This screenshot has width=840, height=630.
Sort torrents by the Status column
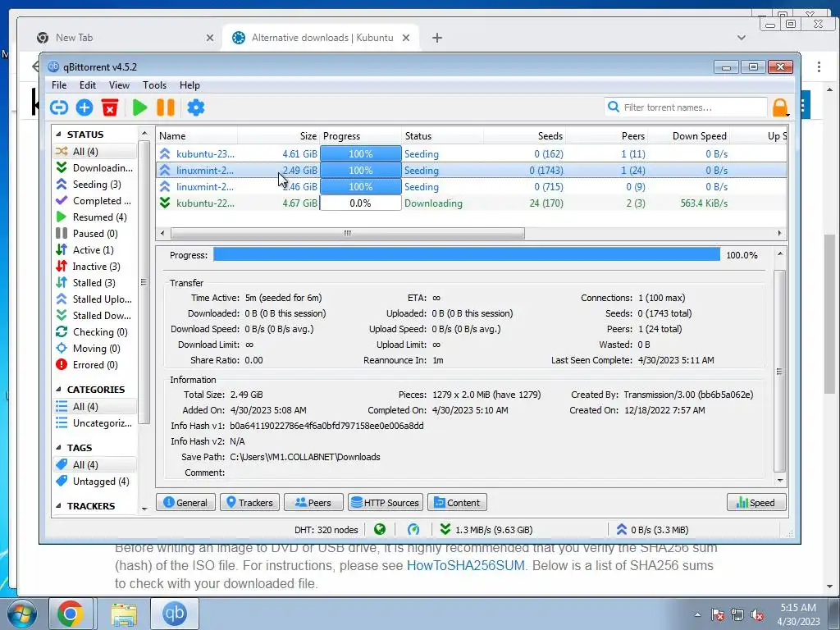click(442, 136)
